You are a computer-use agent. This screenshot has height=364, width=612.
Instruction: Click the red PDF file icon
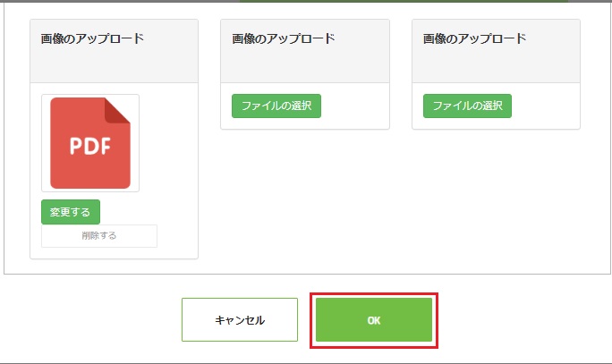tap(90, 143)
